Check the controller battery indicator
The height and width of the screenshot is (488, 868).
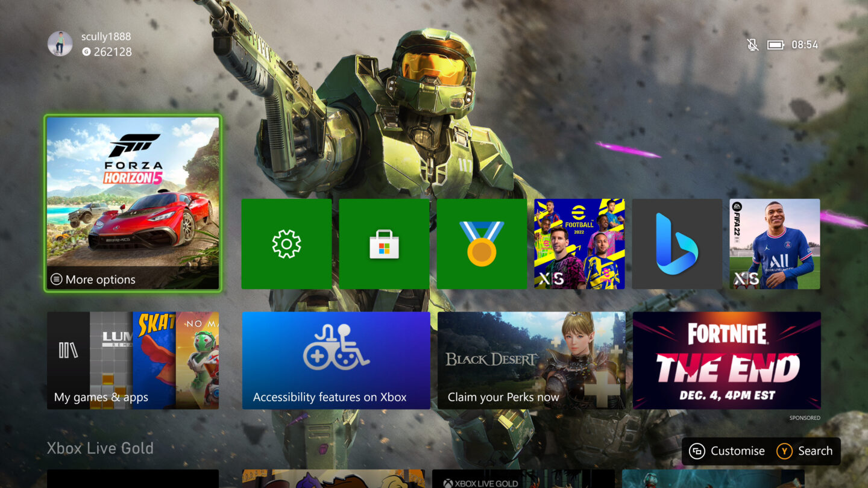tap(775, 44)
